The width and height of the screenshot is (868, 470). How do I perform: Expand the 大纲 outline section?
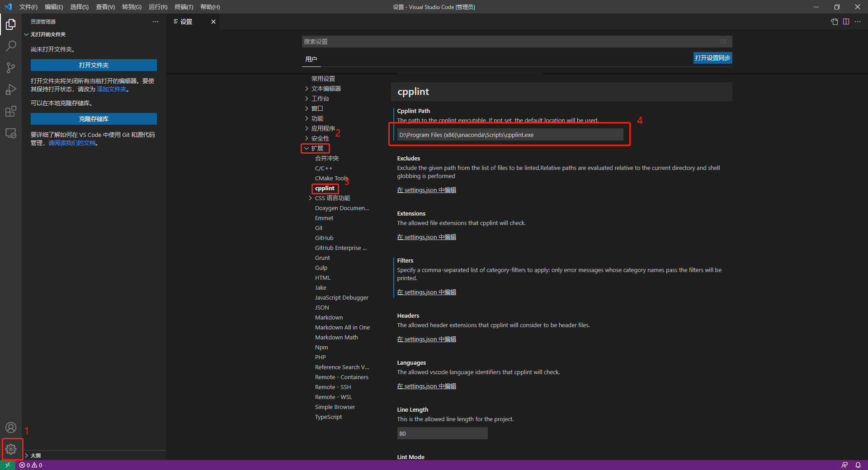pyautogui.click(x=26, y=456)
